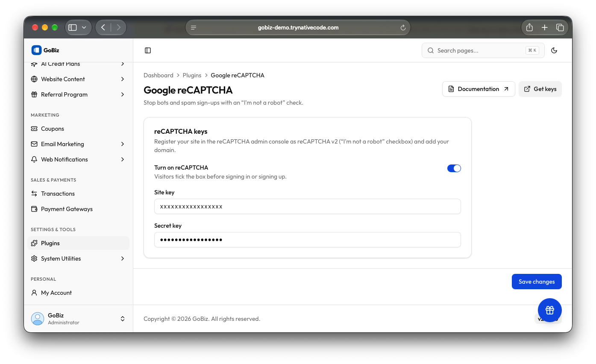Click the My Account person icon
This screenshot has height=364, width=596.
tap(34, 293)
